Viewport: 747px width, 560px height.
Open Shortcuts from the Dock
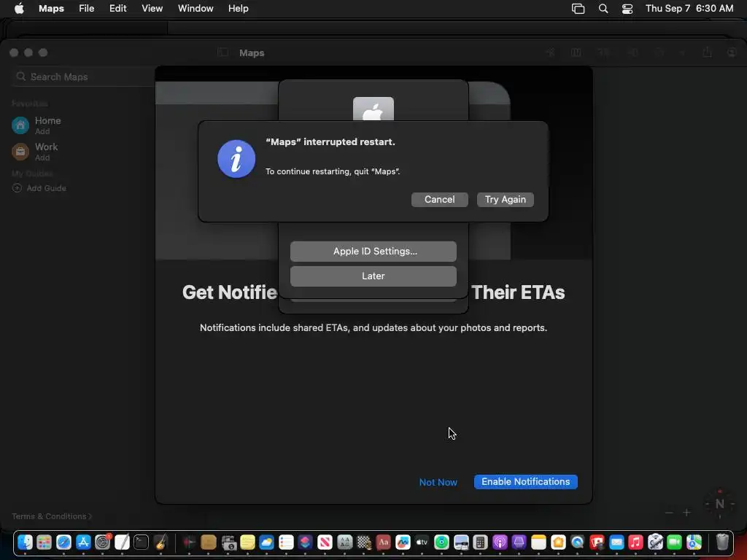pyautogui.click(x=306, y=542)
